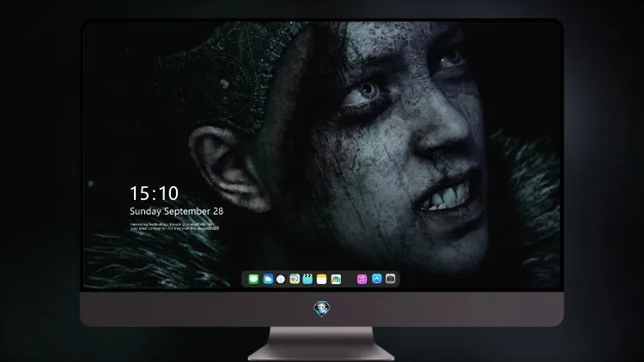Open the Photos gallery app in the dock
Viewport: 644px width, 362px height.
coord(336,279)
